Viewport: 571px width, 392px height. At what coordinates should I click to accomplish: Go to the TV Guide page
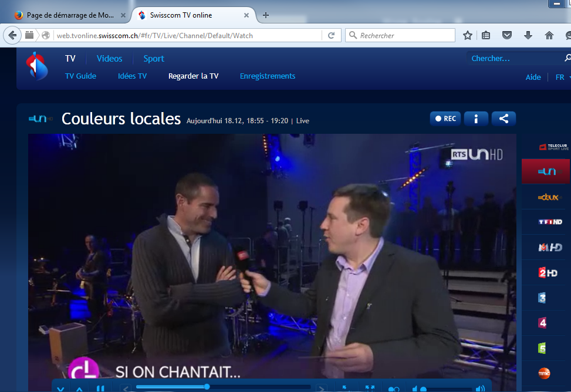(80, 76)
